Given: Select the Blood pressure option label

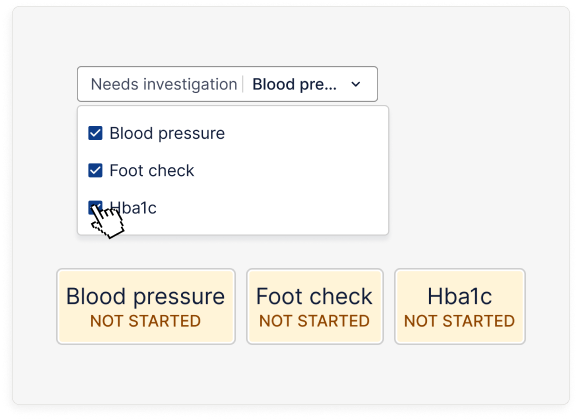Looking at the screenshot, I should coord(167,133).
